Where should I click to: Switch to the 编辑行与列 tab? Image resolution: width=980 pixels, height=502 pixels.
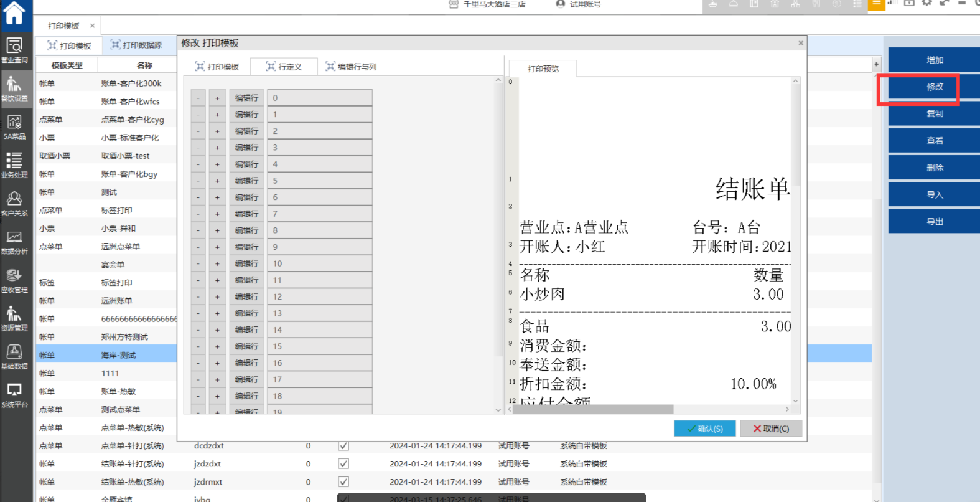[x=351, y=67]
